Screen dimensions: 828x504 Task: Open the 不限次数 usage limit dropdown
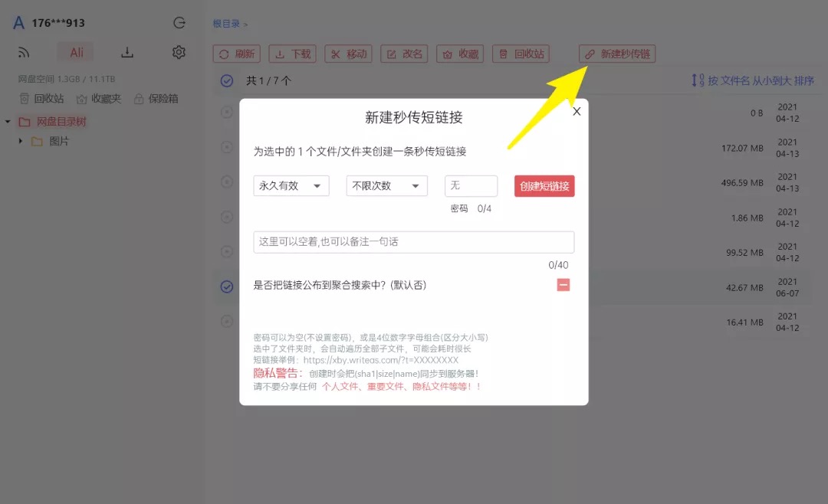pyautogui.click(x=387, y=186)
